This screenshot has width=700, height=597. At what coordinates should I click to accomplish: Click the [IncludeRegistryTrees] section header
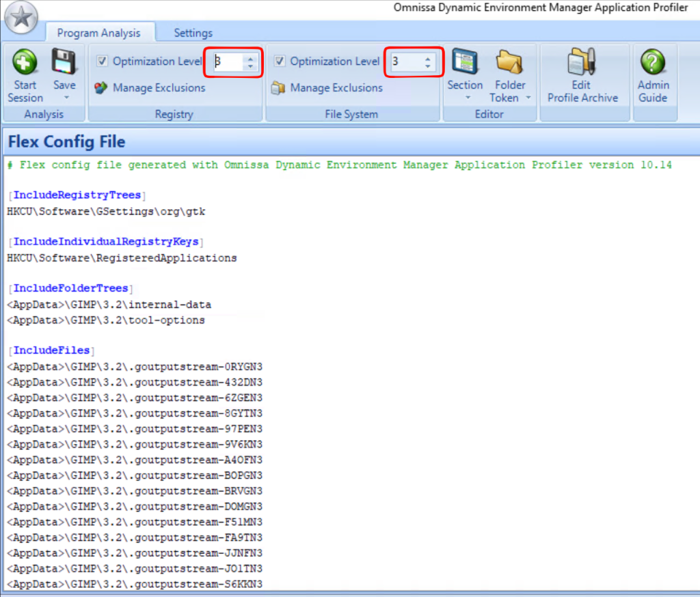tap(77, 195)
